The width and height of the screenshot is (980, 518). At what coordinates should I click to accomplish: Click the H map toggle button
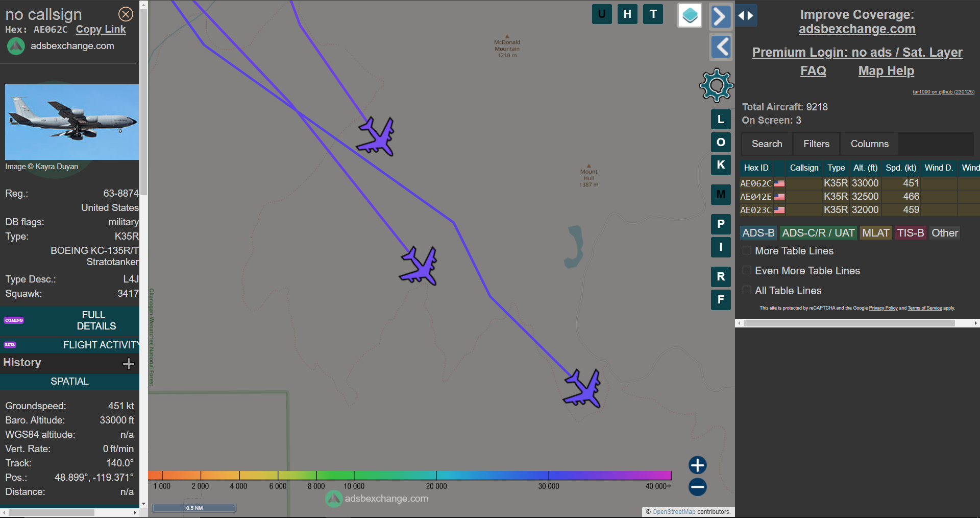627,14
